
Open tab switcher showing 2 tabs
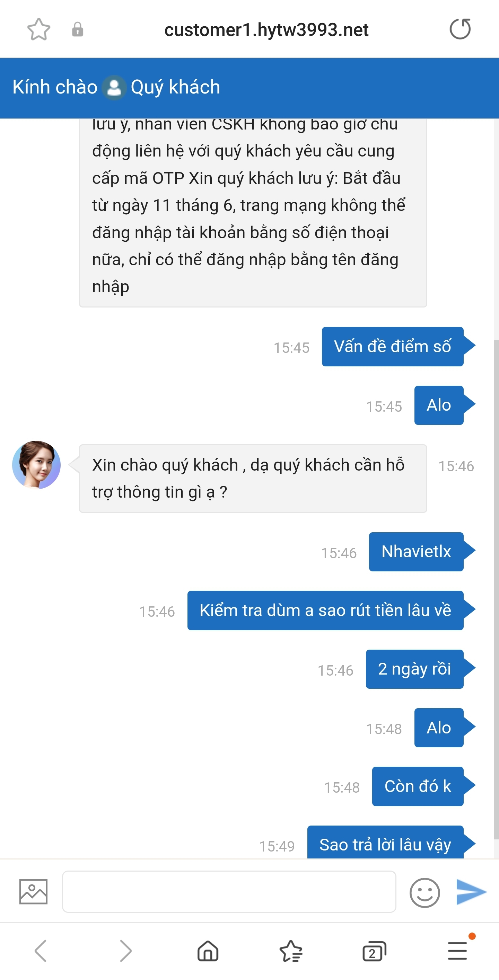[374, 951]
